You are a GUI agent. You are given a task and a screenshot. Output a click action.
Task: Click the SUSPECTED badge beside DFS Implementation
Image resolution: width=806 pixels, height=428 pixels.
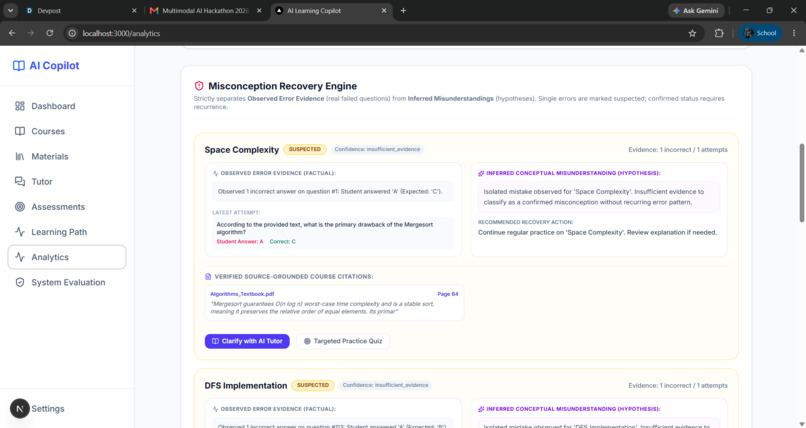[313, 385]
